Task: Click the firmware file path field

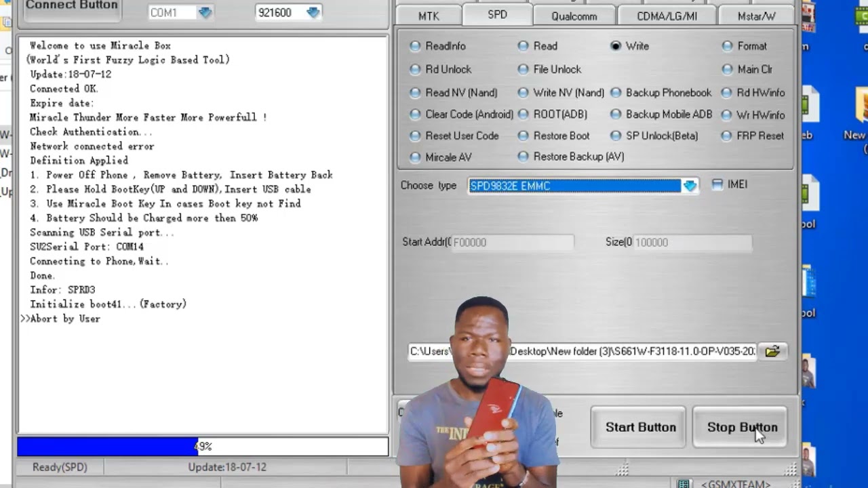Action: (x=583, y=351)
